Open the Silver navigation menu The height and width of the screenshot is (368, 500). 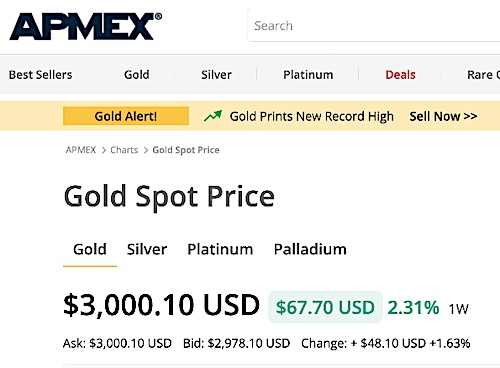coord(216,75)
